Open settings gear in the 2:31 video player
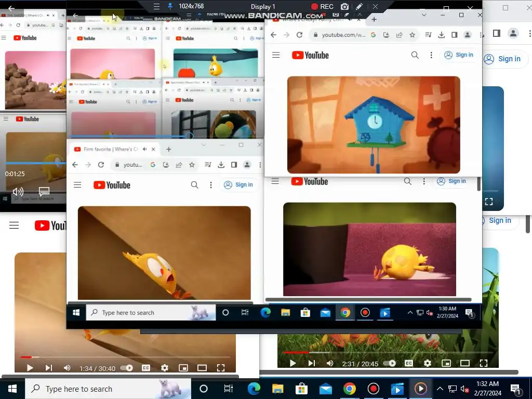Viewport: 532px width, 399px height. [428, 363]
